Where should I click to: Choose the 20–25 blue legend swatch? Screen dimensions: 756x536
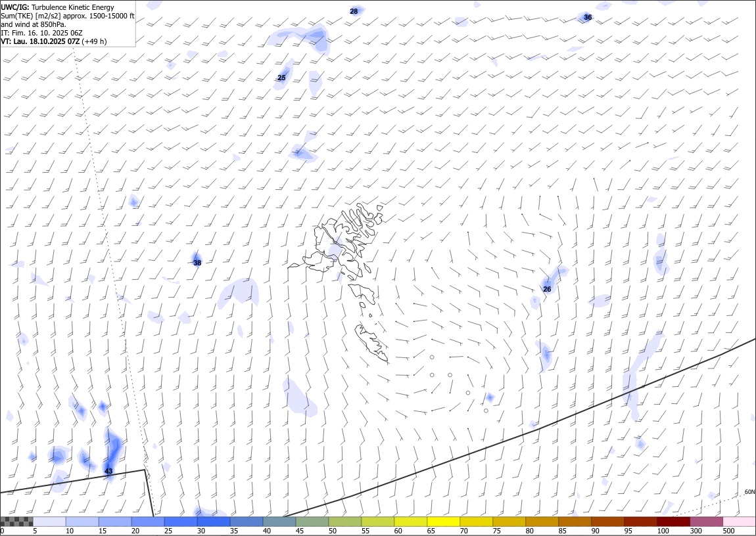coord(147,522)
